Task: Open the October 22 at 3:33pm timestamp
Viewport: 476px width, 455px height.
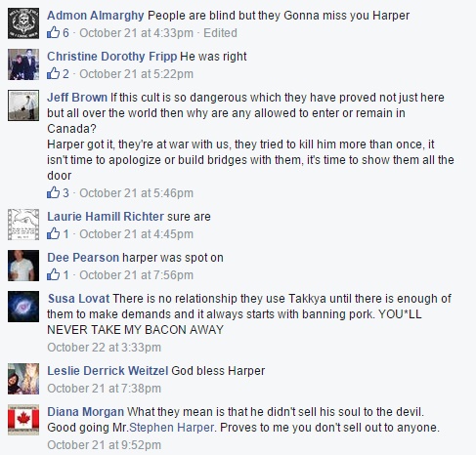Action: [105, 348]
